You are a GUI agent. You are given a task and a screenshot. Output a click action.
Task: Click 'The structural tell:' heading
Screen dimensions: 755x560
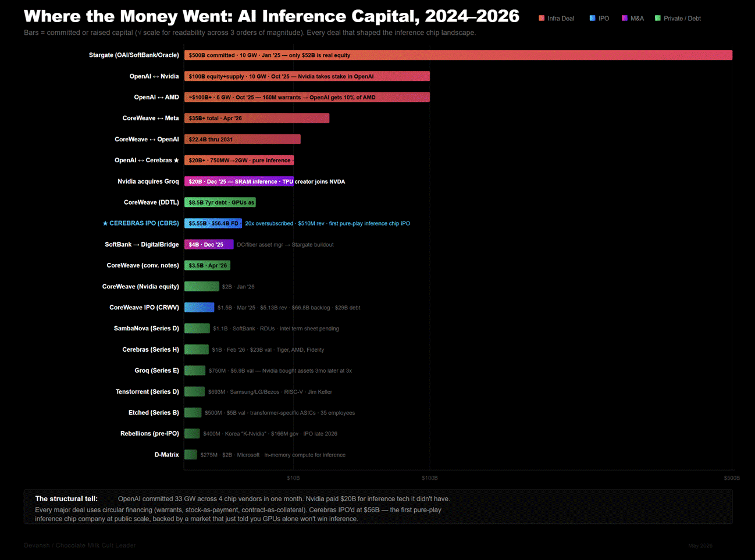66,498
